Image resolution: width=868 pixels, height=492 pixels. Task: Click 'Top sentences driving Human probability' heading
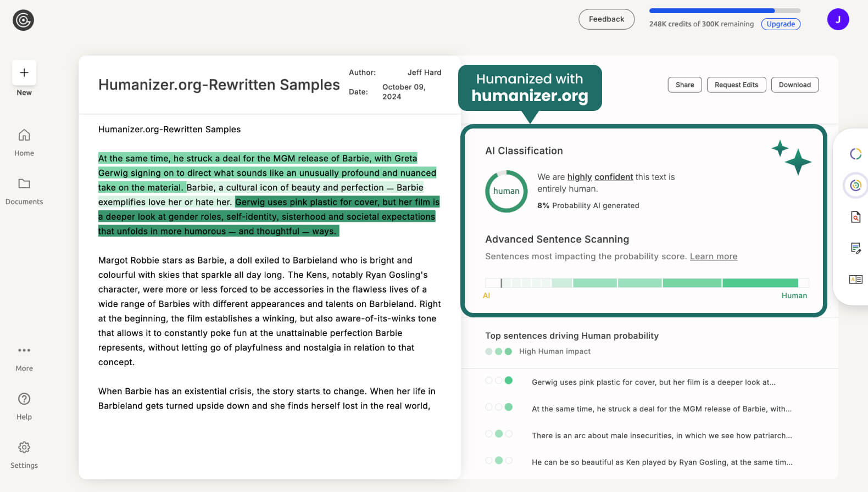coord(571,336)
